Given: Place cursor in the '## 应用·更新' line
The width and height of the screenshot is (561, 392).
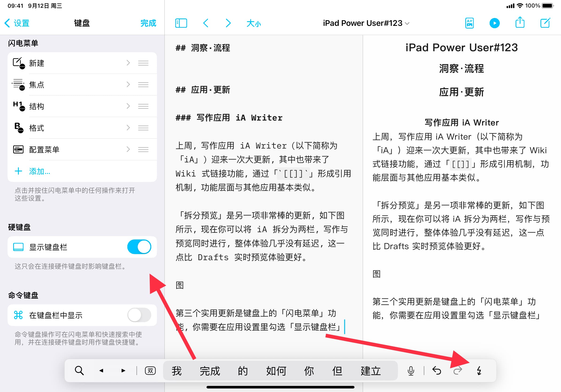Looking at the screenshot, I should tap(203, 90).
